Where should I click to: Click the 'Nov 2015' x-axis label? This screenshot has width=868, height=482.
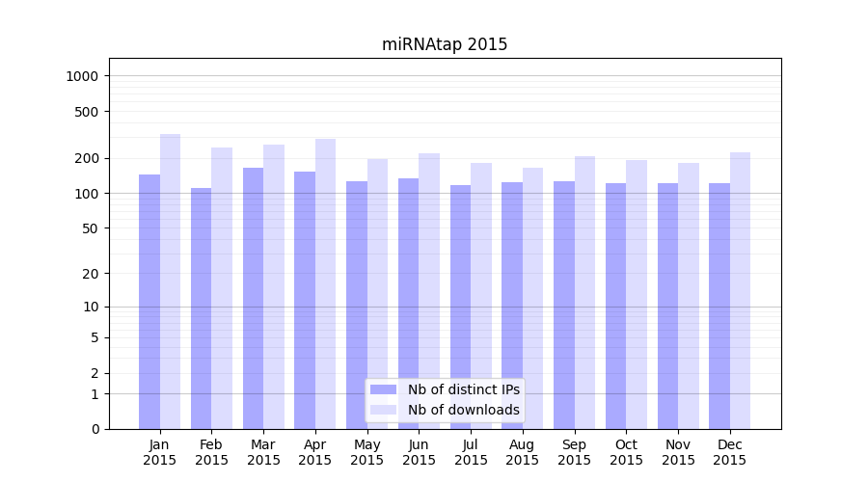(678, 452)
